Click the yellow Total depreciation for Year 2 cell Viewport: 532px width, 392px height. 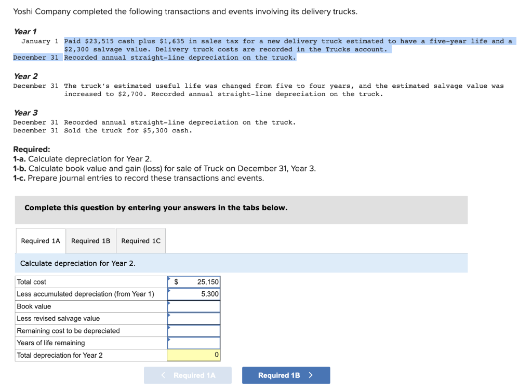[x=194, y=355]
